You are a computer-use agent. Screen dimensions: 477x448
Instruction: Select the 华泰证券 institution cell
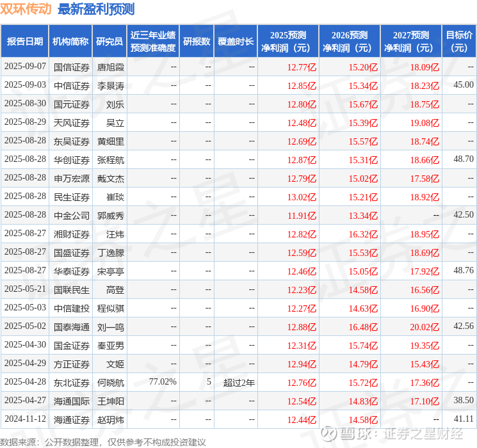pos(72,271)
